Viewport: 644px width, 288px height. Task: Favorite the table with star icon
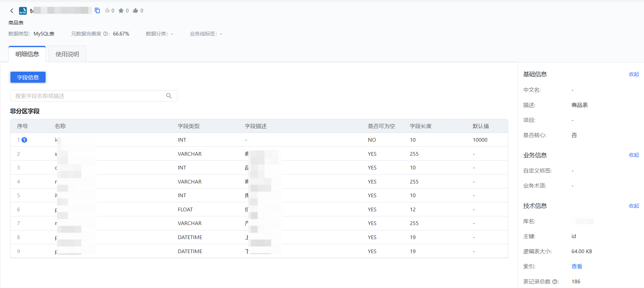point(121,11)
